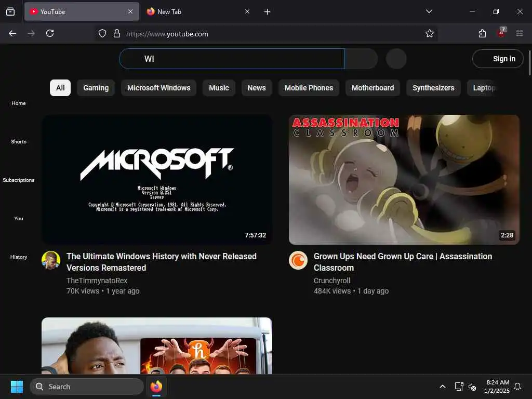The image size is (532, 399).
Task: Click the taskbar Search box
Action: (x=87, y=387)
